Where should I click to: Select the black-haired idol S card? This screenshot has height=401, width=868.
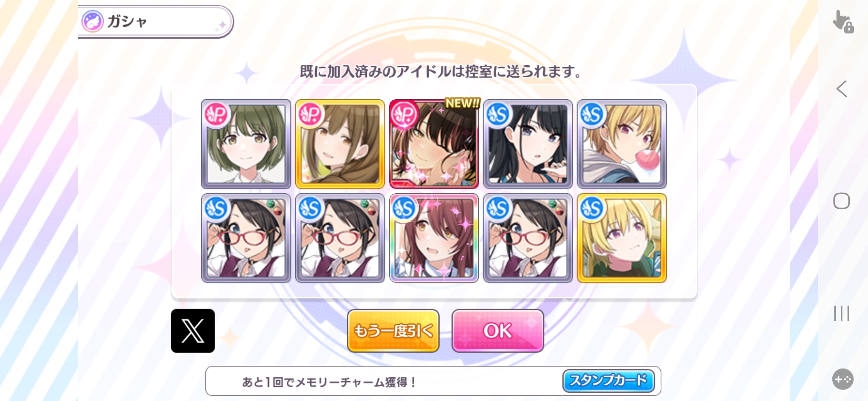pos(528,144)
